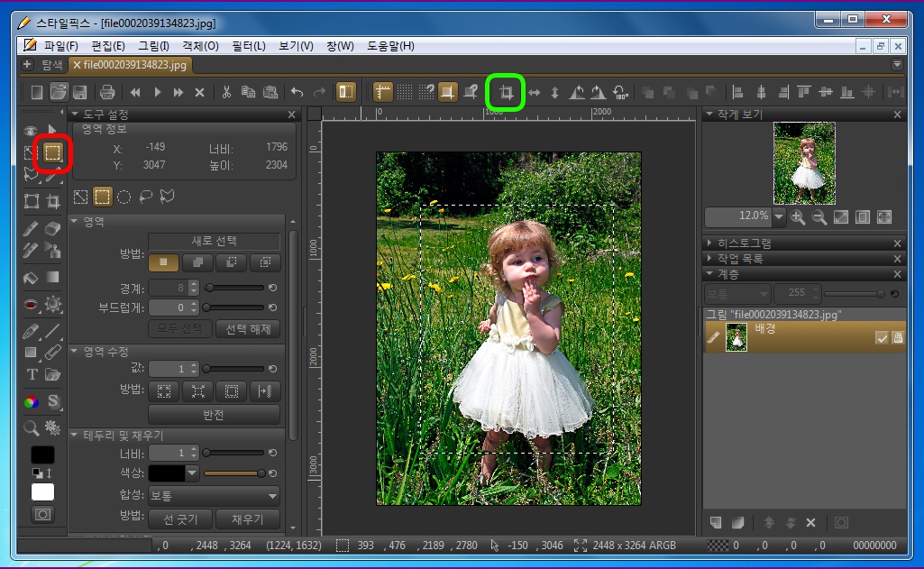The height and width of the screenshot is (569, 924).
Task: Open the 합성 blend mode dropdown
Action: point(214,496)
